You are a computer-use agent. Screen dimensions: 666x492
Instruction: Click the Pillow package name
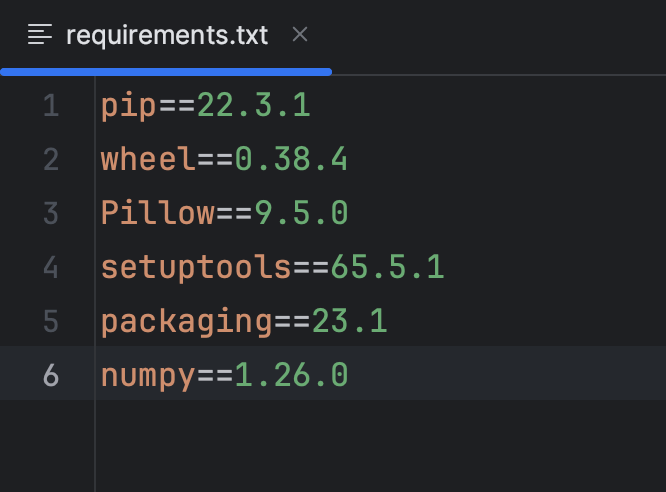(158, 213)
